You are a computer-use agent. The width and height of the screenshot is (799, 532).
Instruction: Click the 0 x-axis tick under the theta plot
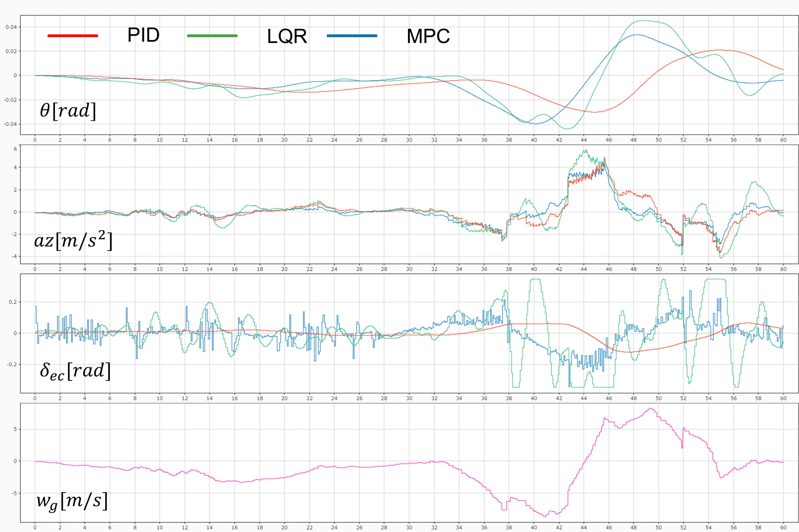35,140
